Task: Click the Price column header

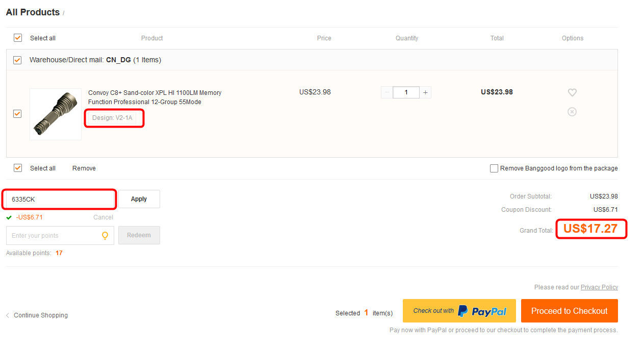Action: [324, 38]
